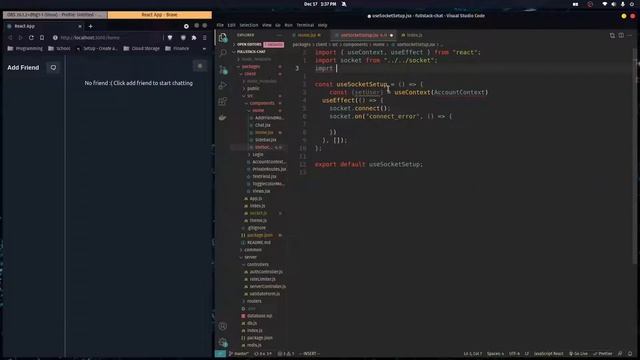Collapse the packages folder
The width and height of the screenshot is (640, 360).
click(251, 66)
